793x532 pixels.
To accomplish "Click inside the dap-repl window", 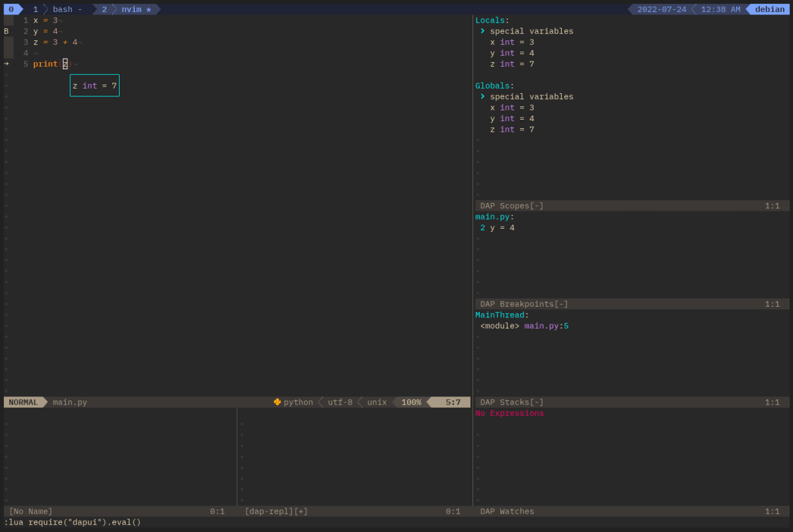I will (x=354, y=457).
